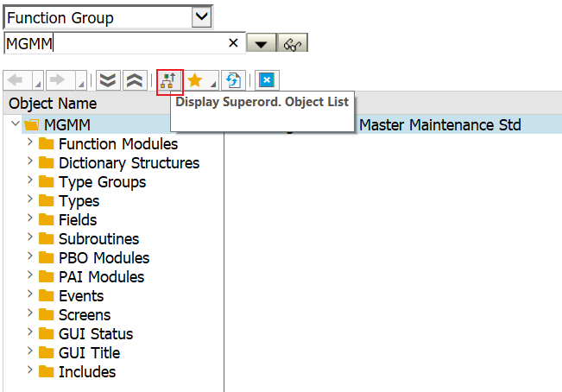Click the Function Modules folder icon

point(47,143)
